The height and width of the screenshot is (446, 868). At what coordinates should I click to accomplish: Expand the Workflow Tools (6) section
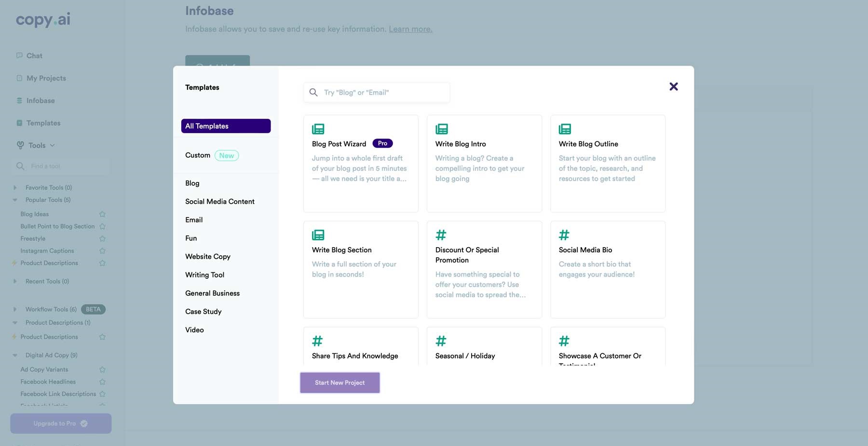click(x=15, y=309)
